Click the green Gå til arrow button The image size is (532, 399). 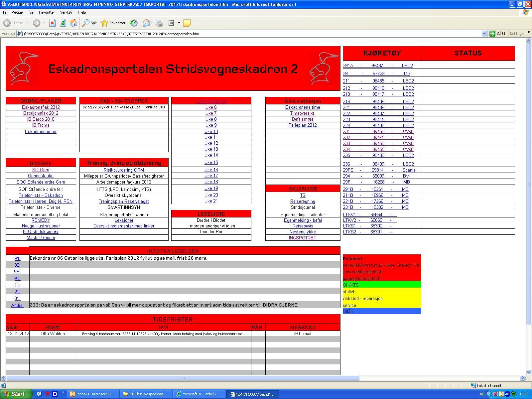(492, 34)
